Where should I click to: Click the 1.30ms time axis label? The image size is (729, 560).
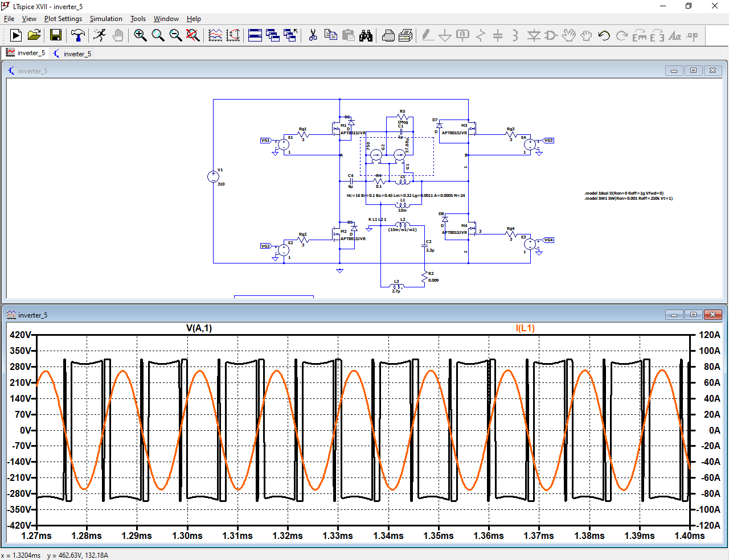pyautogui.click(x=187, y=536)
